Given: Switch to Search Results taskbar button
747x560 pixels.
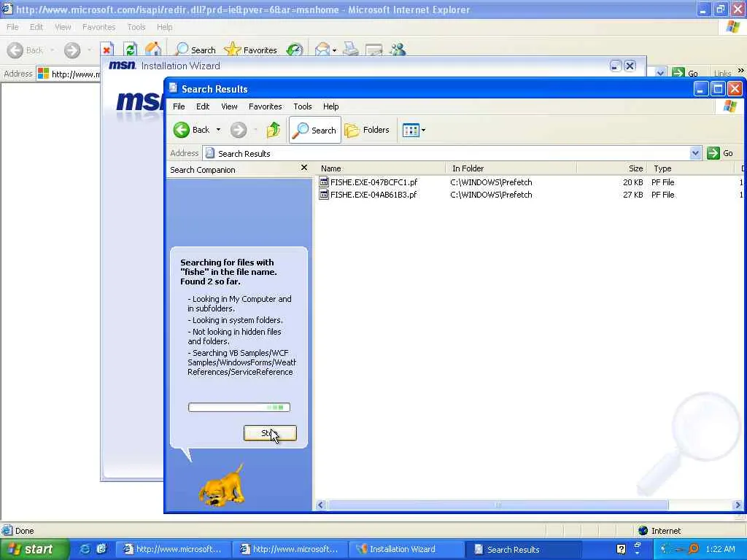Looking at the screenshot, I should (524, 549).
